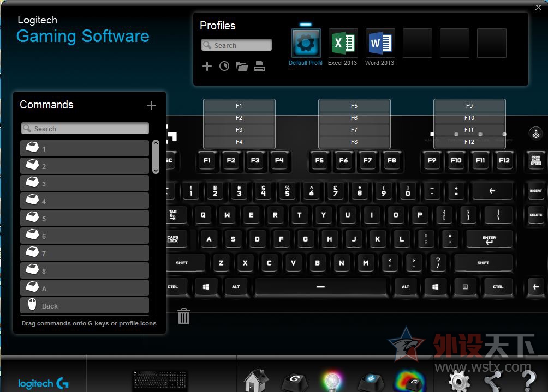Open the Home screen icon
548x392 pixels.
(x=256, y=381)
